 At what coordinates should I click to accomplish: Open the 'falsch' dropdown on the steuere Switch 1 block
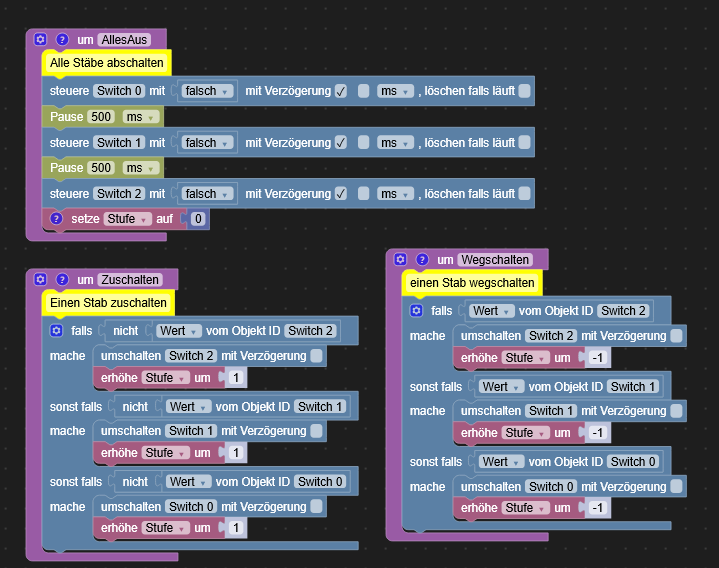(208, 143)
